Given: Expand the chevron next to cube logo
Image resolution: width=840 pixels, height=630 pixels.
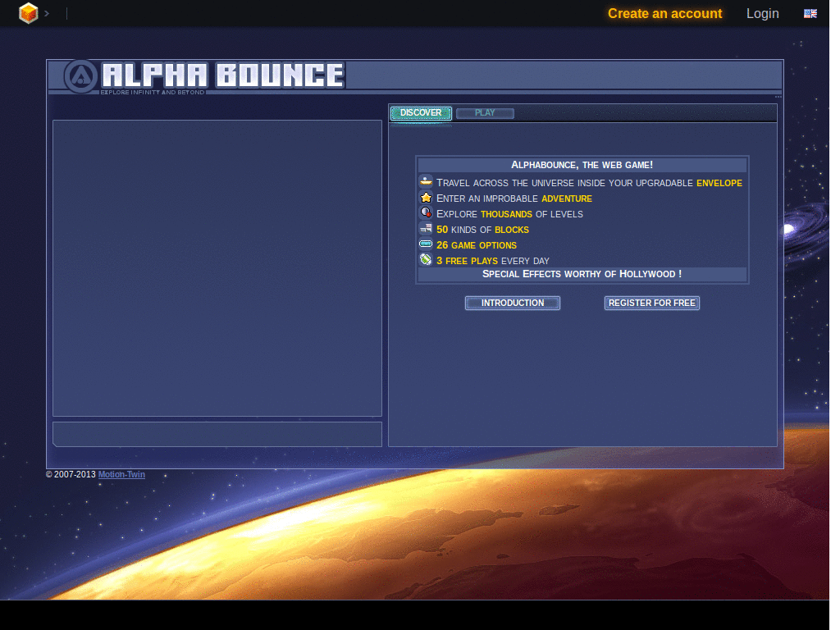Looking at the screenshot, I should tap(47, 13).
